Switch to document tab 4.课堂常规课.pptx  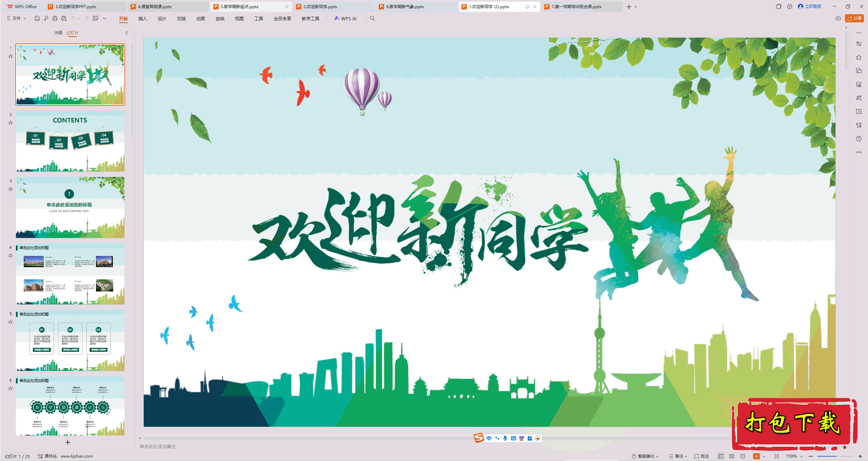pyautogui.click(x=169, y=7)
